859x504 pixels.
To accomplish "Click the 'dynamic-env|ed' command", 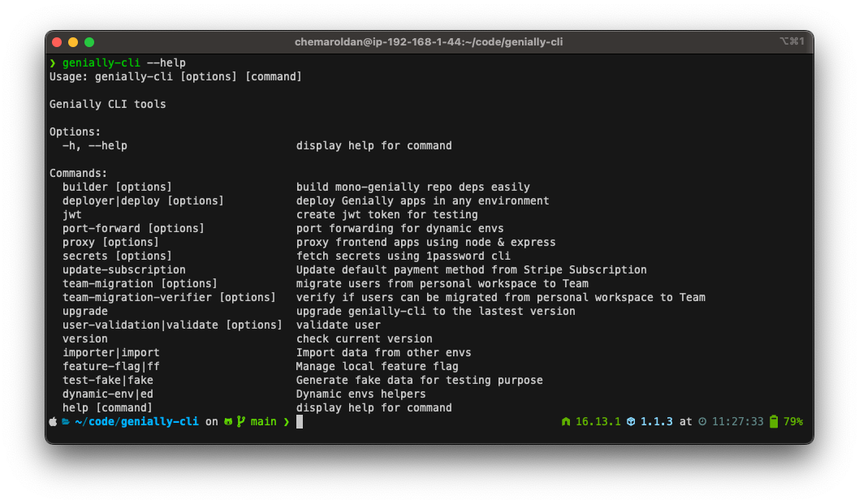I will [x=107, y=394].
